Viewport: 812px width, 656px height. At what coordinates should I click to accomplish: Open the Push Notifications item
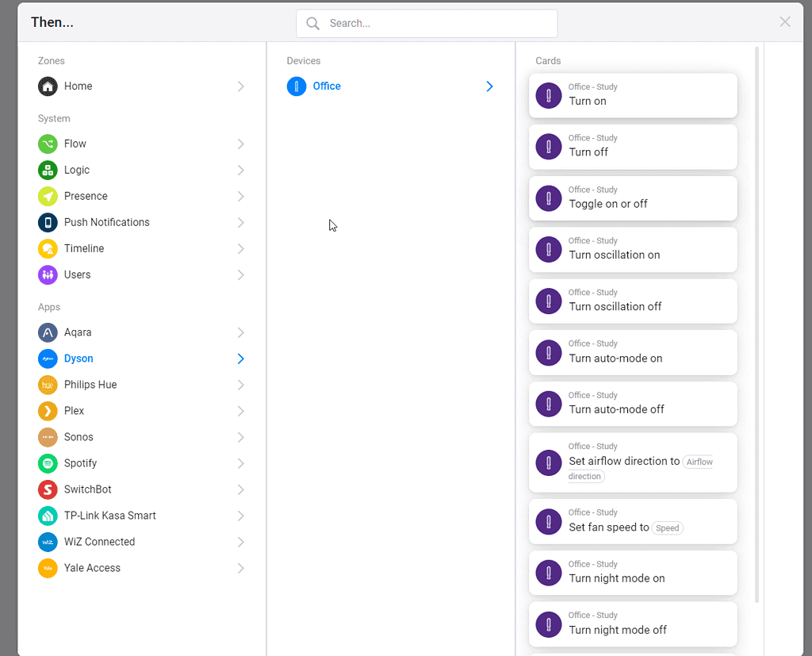click(x=106, y=222)
